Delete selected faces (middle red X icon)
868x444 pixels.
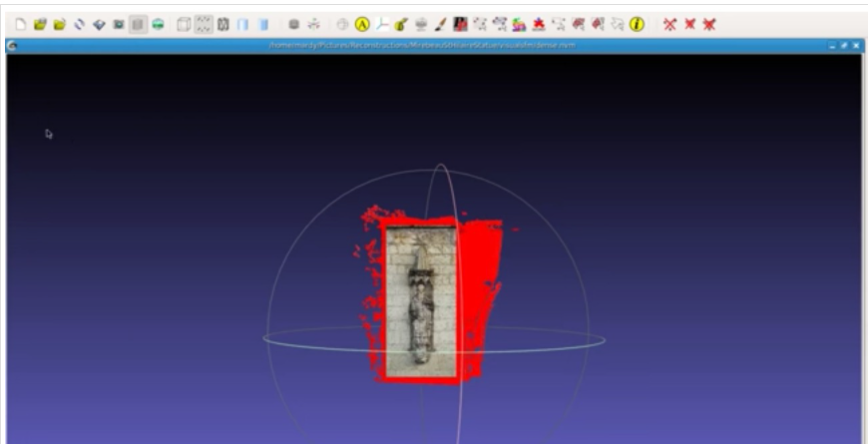689,24
